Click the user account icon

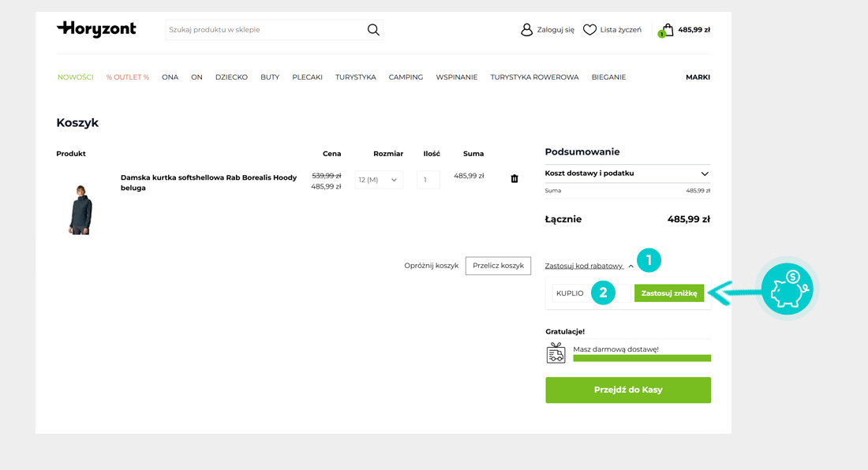pyautogui.click(x=526, y=30)
